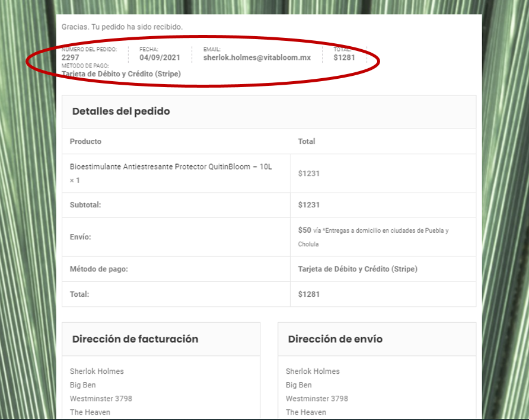Click the 'Dirección de facturación' heading

tap(135, 339)
